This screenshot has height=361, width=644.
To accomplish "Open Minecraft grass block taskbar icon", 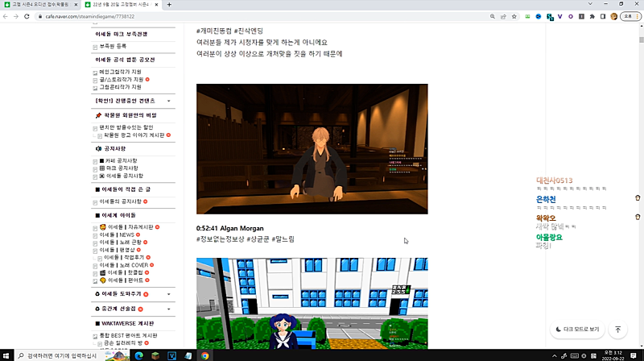I will click(155, 355).
